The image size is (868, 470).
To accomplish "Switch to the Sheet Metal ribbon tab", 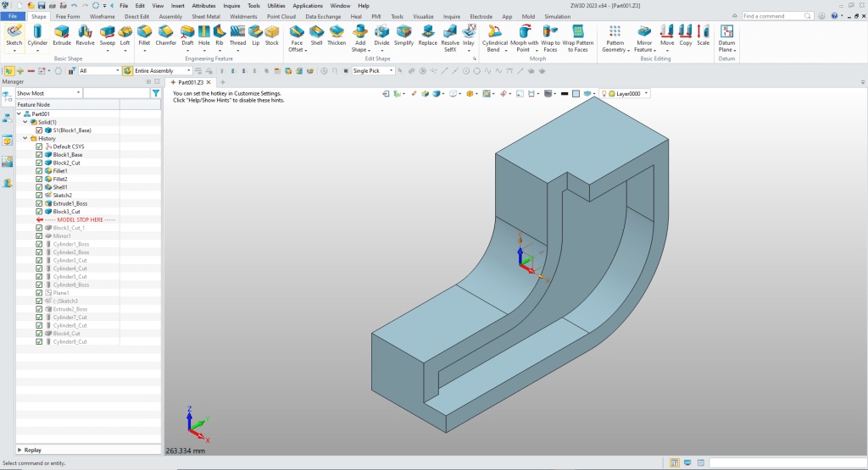I will pos(205,16).
